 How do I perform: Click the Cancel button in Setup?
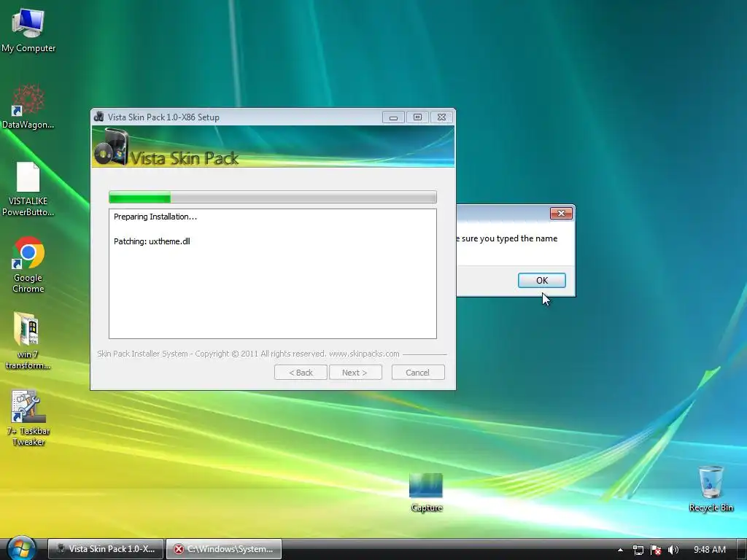coord(418,373)
